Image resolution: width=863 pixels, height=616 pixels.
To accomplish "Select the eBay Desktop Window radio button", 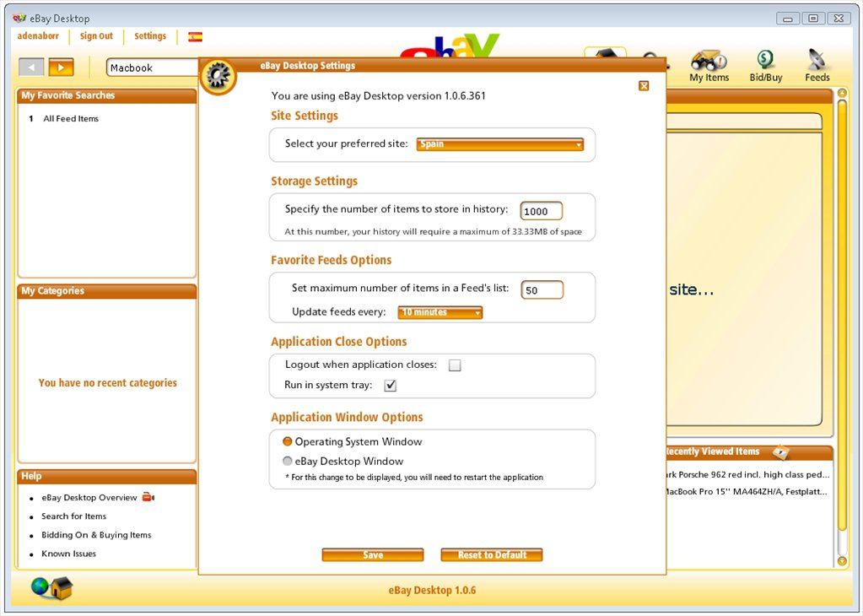I will 286,461.
